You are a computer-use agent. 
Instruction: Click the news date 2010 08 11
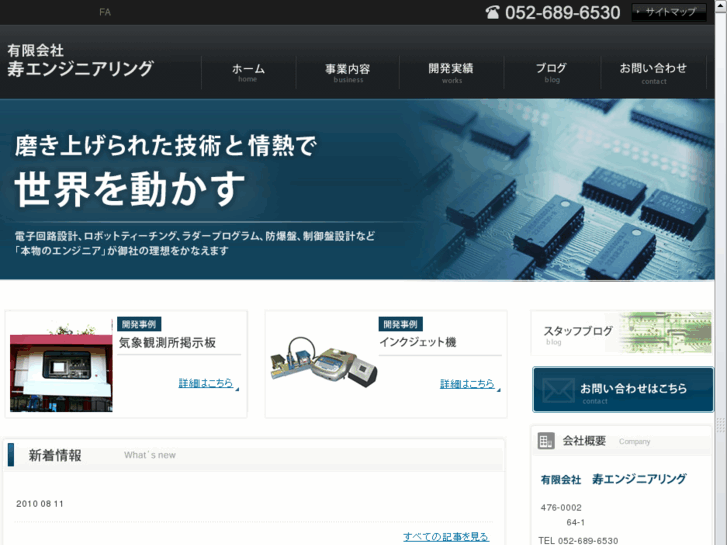40,504
